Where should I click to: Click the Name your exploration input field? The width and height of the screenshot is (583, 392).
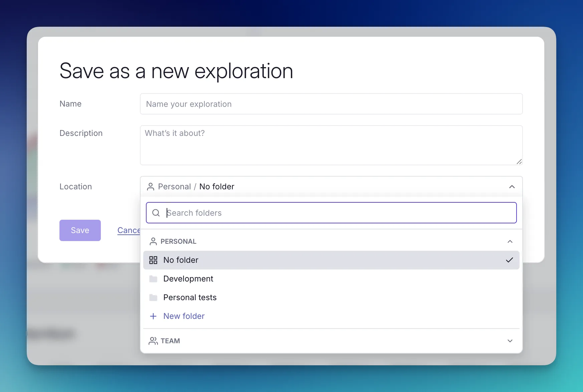pos(331,104)
